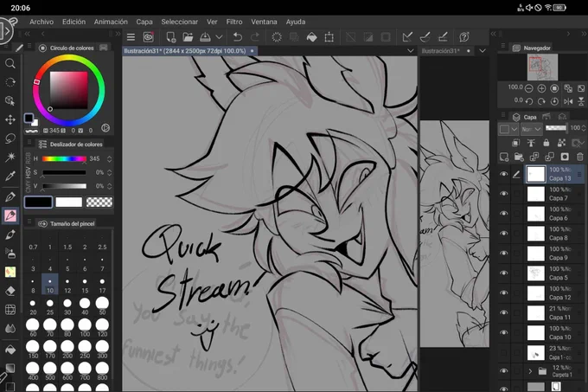This screenshot has height=392, width=588.
Task: Zoom out in the Navegador panel
Action: (528, 88)
